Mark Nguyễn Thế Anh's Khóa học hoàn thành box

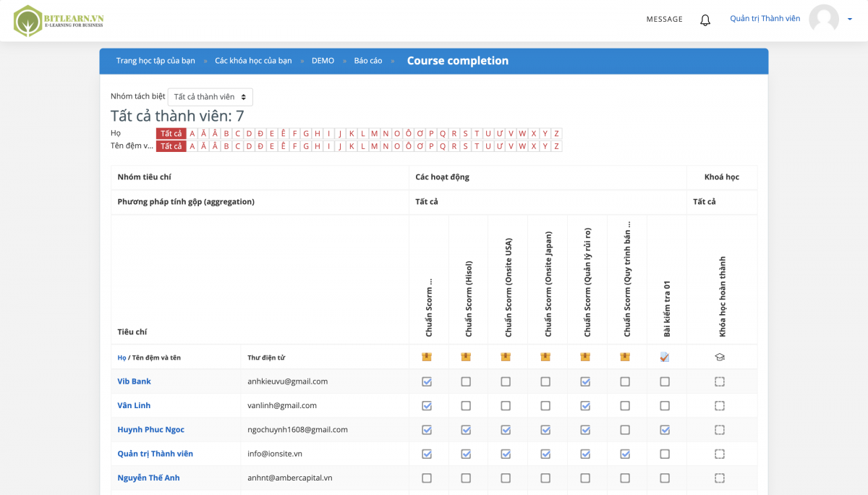click(x=720, y=478)
